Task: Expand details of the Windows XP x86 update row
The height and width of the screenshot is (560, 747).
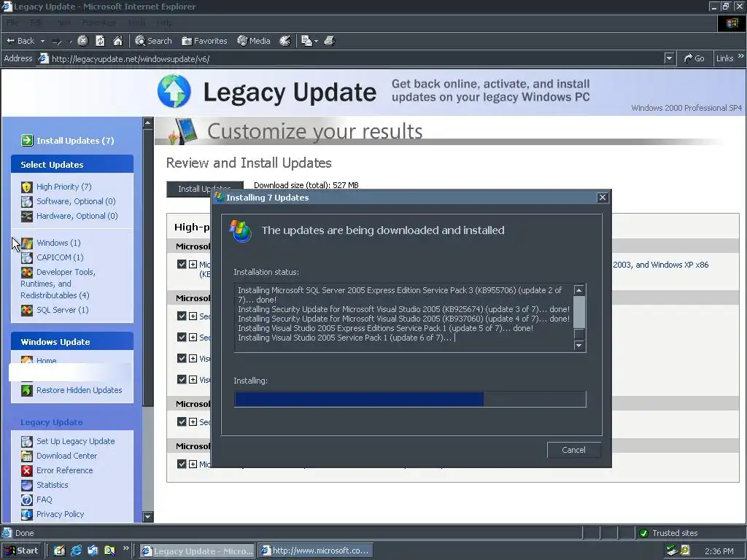Action: pos(193,264)
